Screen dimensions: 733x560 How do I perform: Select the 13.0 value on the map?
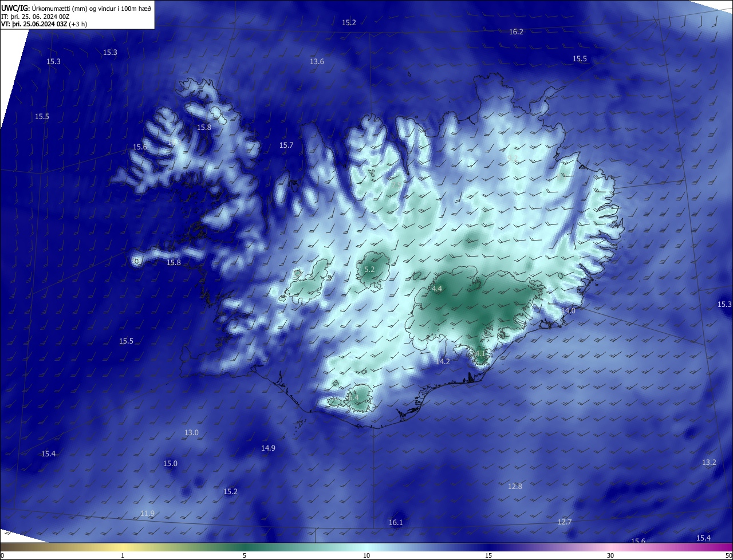click(x=191, y=432)
